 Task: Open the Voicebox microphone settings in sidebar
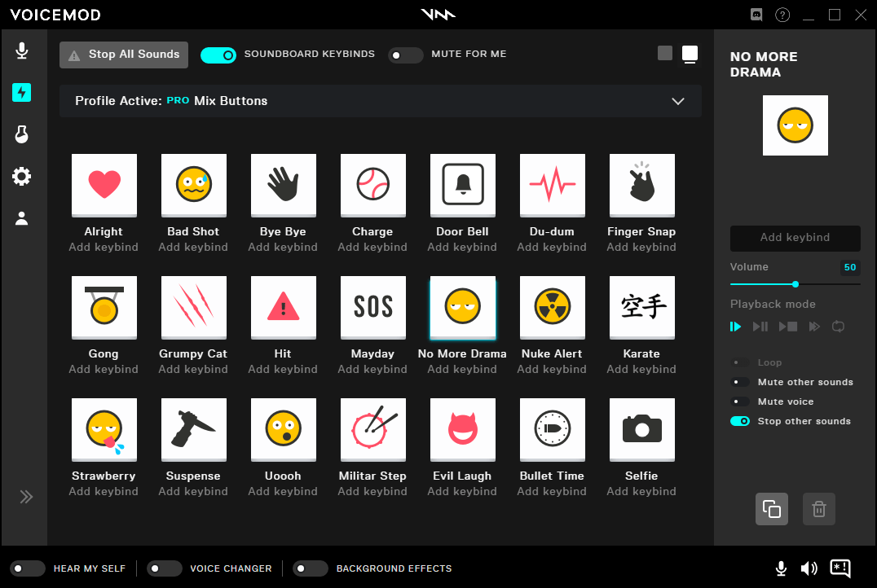22,50
